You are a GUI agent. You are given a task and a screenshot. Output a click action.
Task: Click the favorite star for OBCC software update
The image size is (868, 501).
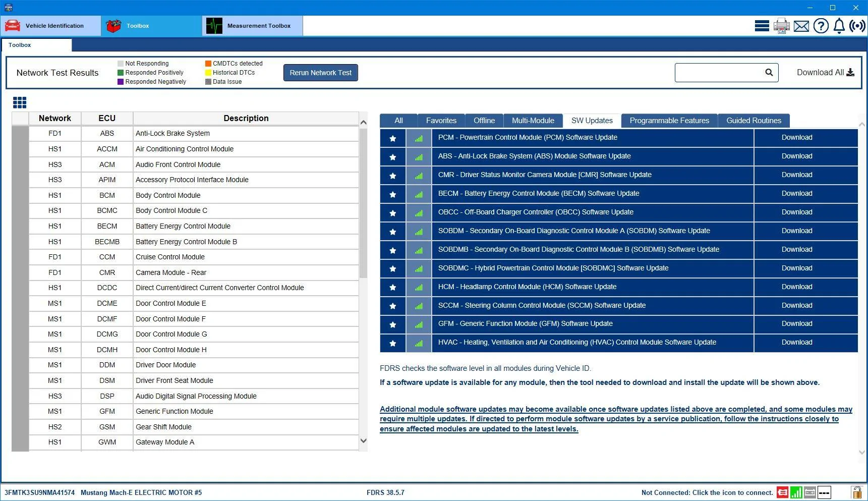[393, 213]
